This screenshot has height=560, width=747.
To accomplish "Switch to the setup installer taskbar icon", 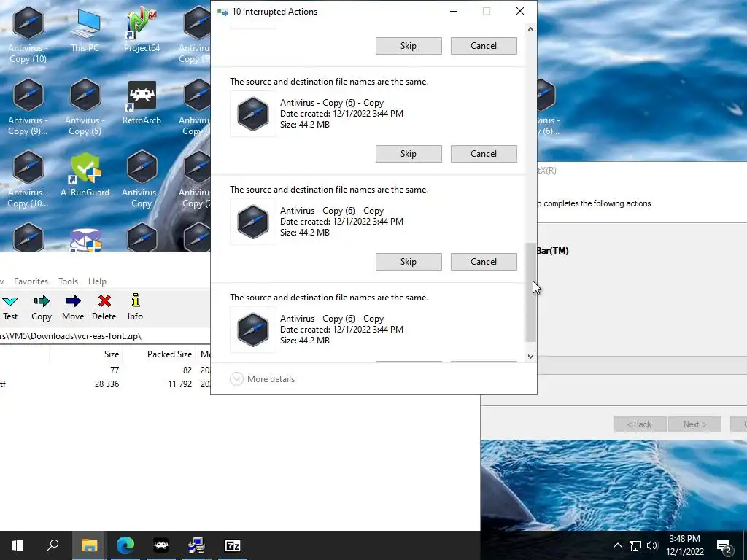I will [x=196, y=545].
